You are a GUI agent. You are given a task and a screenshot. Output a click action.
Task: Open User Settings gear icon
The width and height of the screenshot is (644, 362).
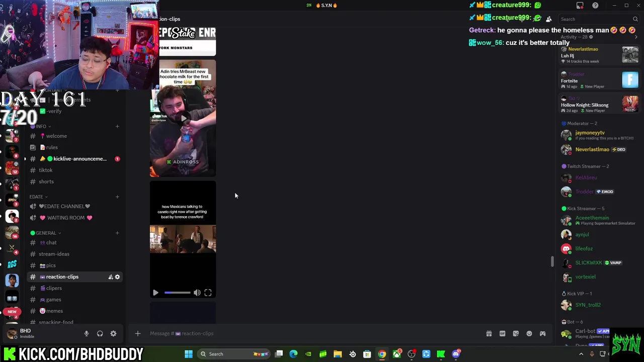(113, 333)
